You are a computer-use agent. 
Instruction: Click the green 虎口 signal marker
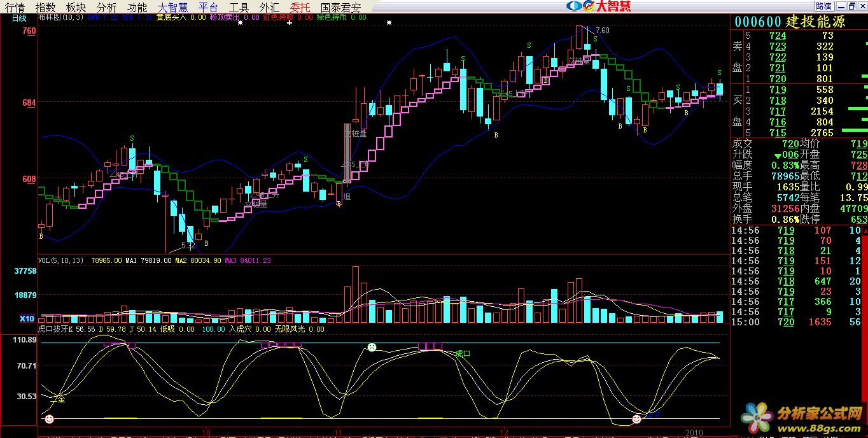point(463,353)
